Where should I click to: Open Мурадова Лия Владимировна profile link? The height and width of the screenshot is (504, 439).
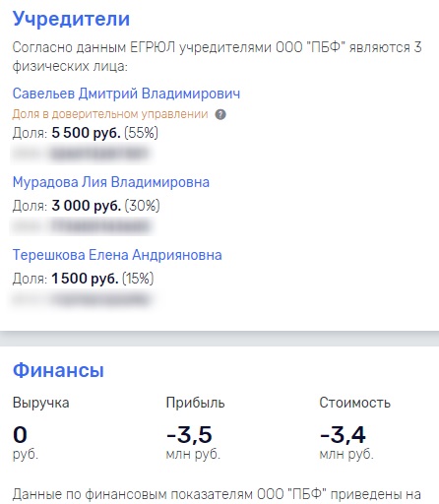111,182
